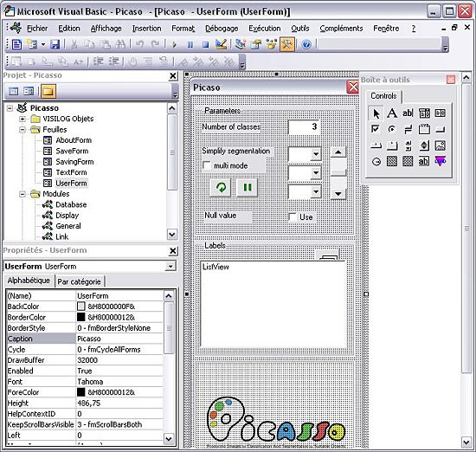Click the Find (binoculars) toolbar icon
The image size is (476, 452).
coord(120,45)
